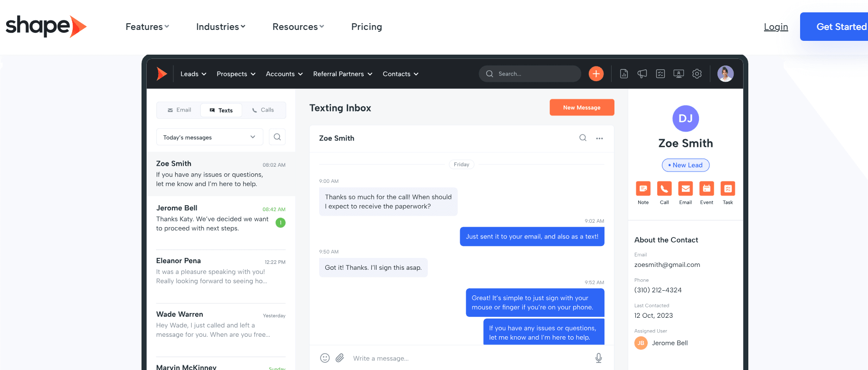Click the Note action icon
Viewport: 868px width, 370px height.
tap(643, 189)
